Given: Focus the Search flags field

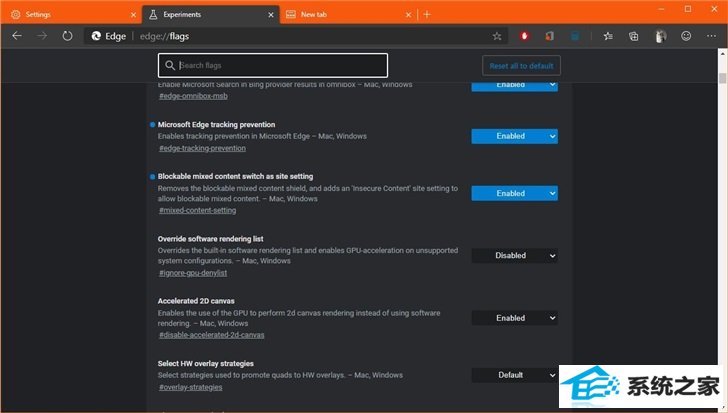Looking at the screenshot, I should click(273, 65).
